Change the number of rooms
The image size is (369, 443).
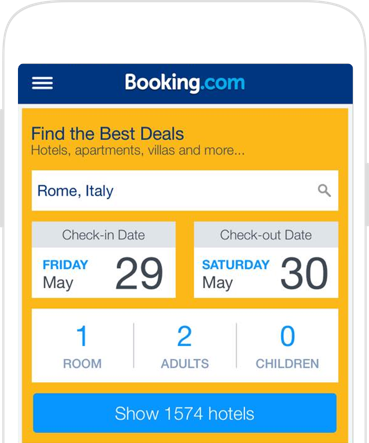click(x=82, y=346)
